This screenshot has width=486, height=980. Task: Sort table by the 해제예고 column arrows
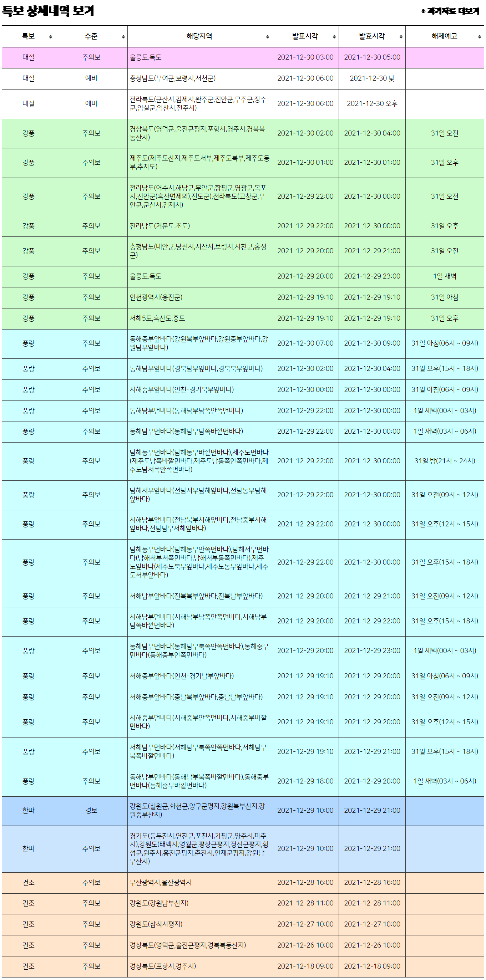click(x=480, y=37)
